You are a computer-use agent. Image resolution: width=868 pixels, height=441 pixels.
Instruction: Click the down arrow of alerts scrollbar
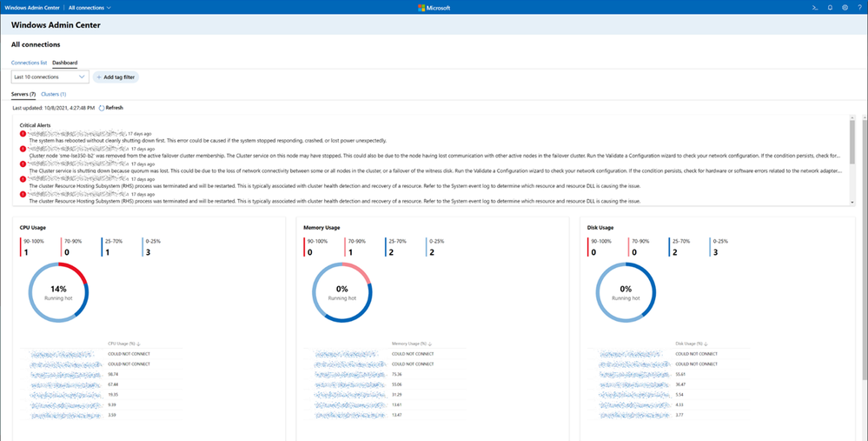point(851,203)
